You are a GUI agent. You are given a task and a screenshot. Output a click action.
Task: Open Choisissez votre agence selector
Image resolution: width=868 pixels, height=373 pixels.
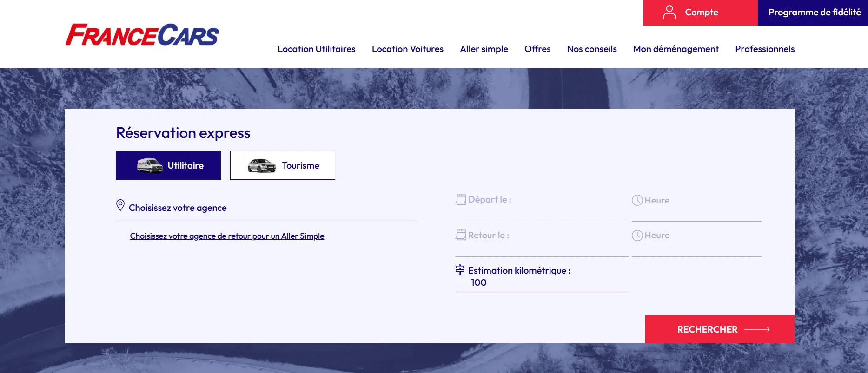[266, 208]
